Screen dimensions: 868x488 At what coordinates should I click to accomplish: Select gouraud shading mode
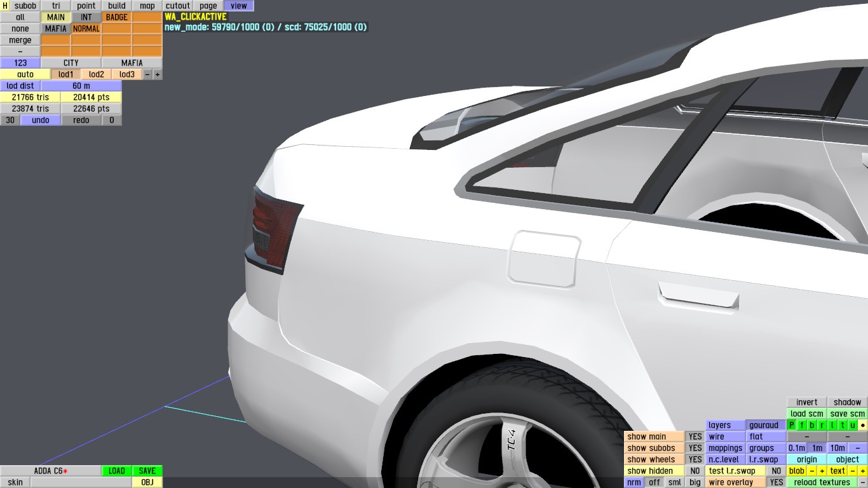766,425
